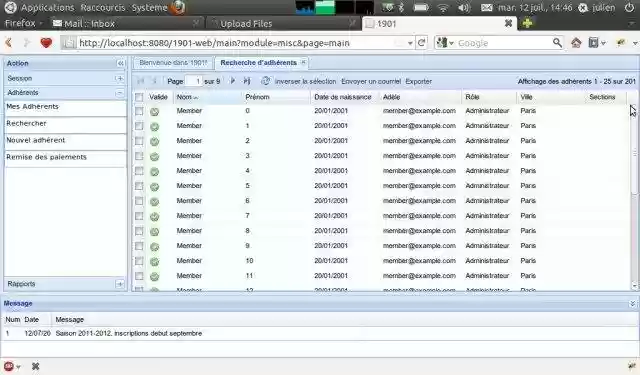Click valid status icon for Member 7

[x=154, y=216]
